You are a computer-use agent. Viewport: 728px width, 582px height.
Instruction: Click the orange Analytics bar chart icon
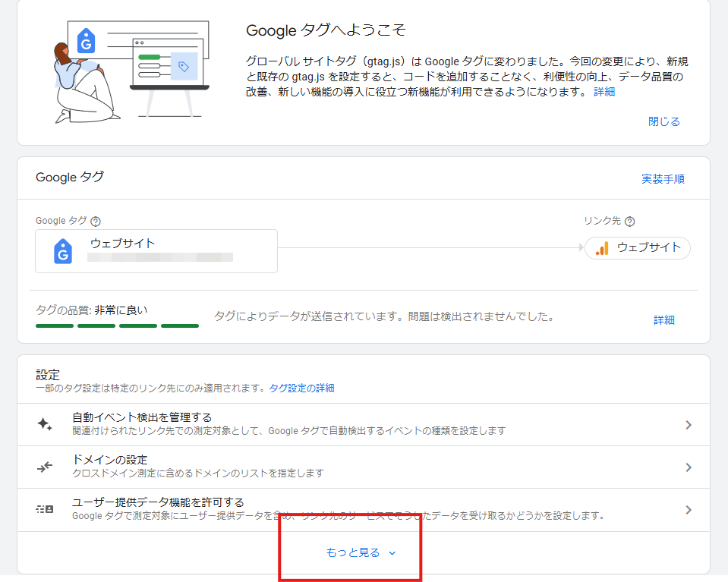tap(602, 248)
